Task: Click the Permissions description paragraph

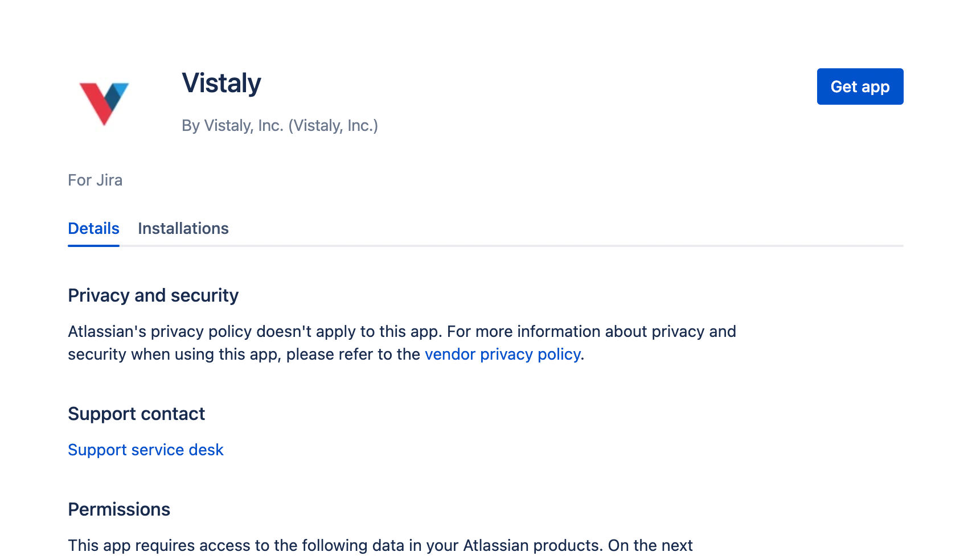Action: coord(380,545)
